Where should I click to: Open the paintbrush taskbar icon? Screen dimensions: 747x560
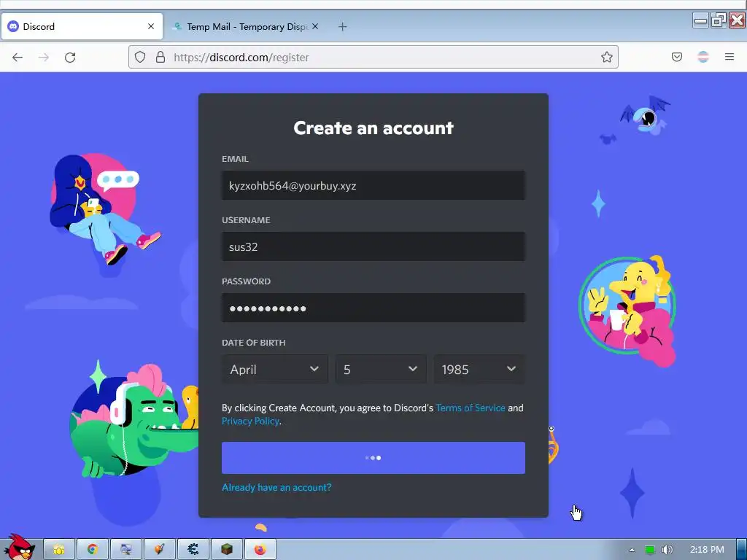(159, 550)
